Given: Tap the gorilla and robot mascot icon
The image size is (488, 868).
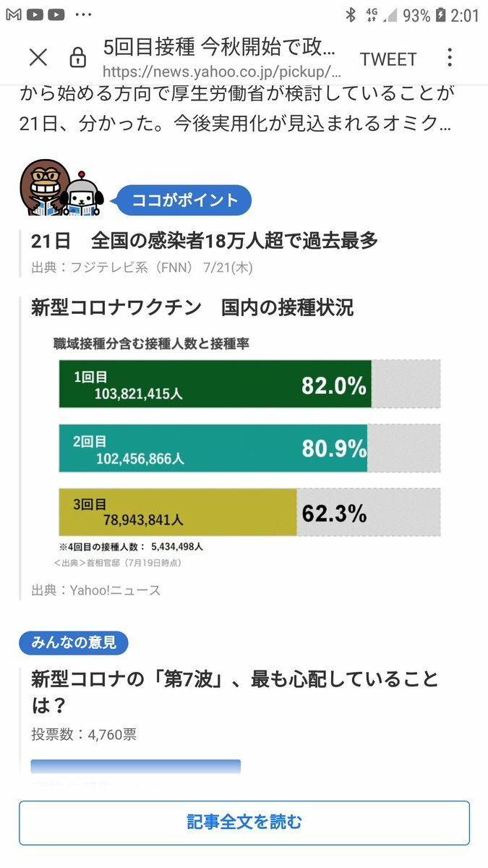Looking at the screenshot, I should (x=61, y=189).
